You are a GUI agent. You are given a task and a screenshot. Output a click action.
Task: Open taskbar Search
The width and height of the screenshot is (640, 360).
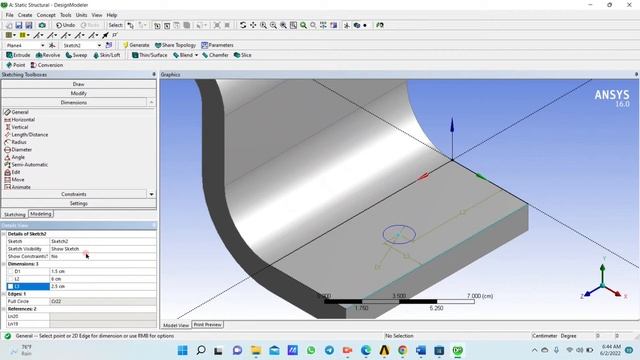click(x=201, y=350)
